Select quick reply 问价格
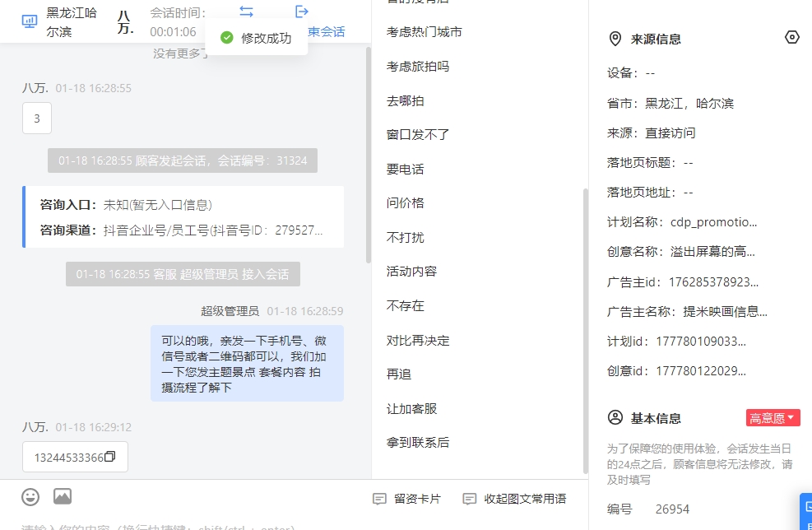 405,203
